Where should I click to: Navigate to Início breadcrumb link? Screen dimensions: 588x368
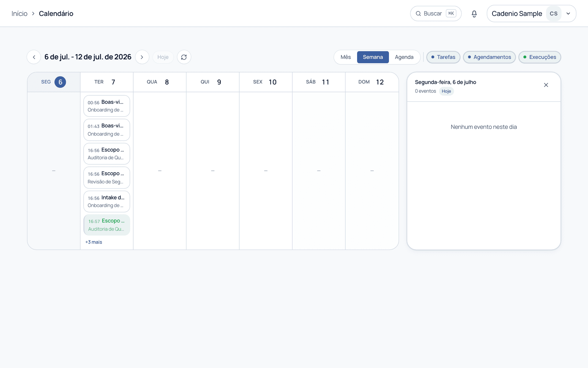19,13
